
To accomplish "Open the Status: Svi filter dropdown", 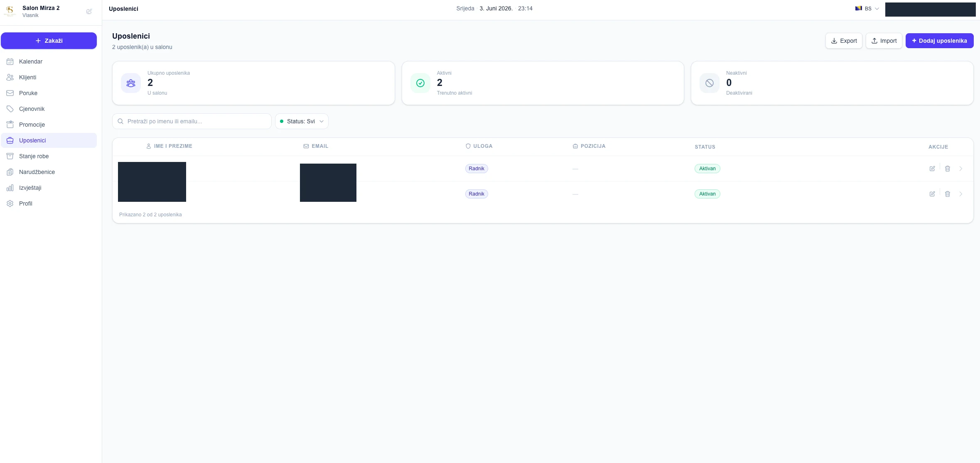I will point(302,121).
